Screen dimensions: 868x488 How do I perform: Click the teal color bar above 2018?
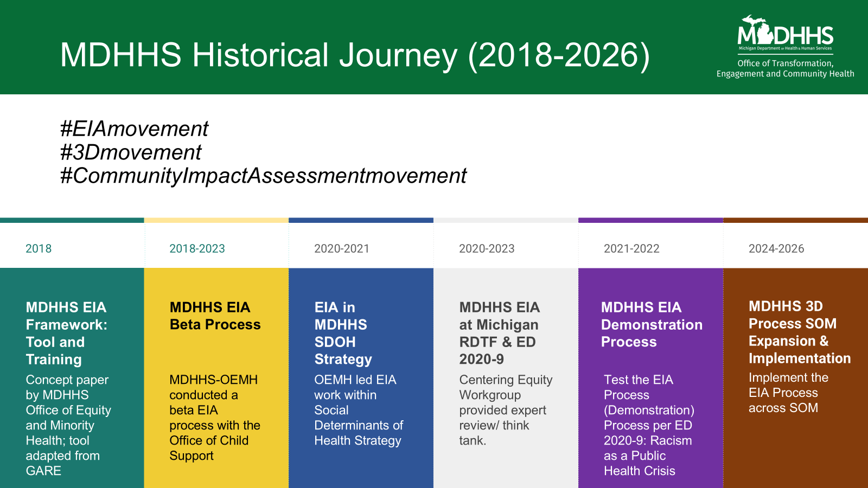tap(72, 220)
